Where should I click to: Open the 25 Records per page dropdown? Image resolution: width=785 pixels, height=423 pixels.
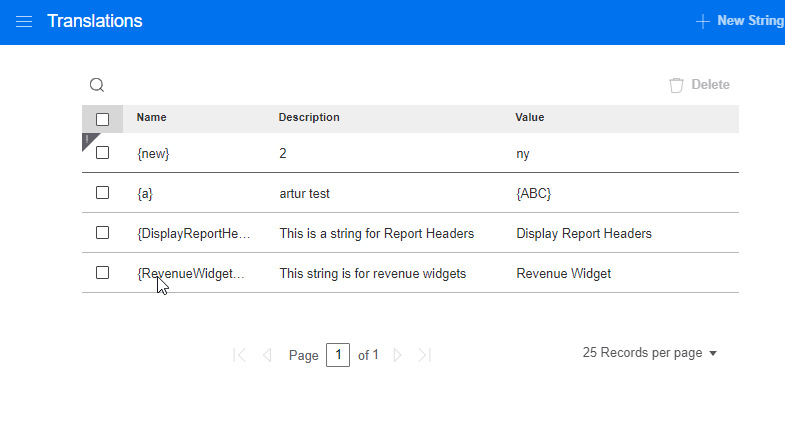point(649,353)
